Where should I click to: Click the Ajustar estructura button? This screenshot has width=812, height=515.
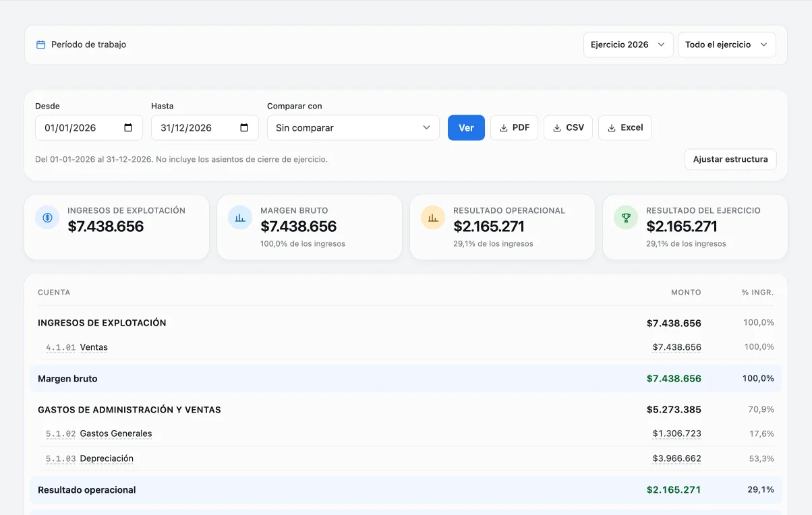point(730,159)
